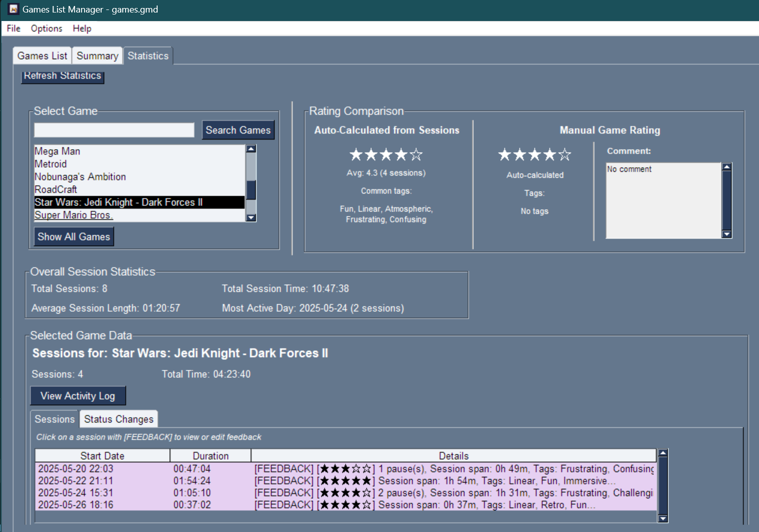Select Star Wars: Jedi Knight list entry
The height and width of the screenshot is (532, 759).
140,202
